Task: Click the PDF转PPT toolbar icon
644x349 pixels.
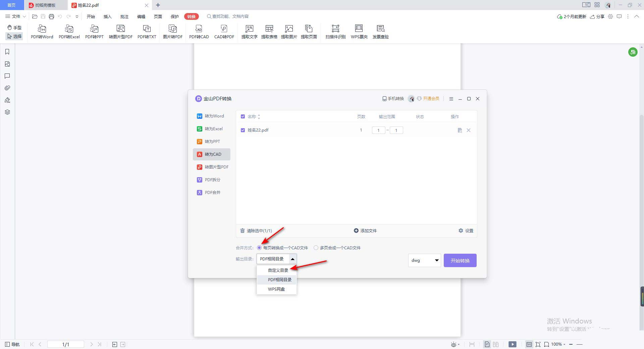Action: [94, 32]
